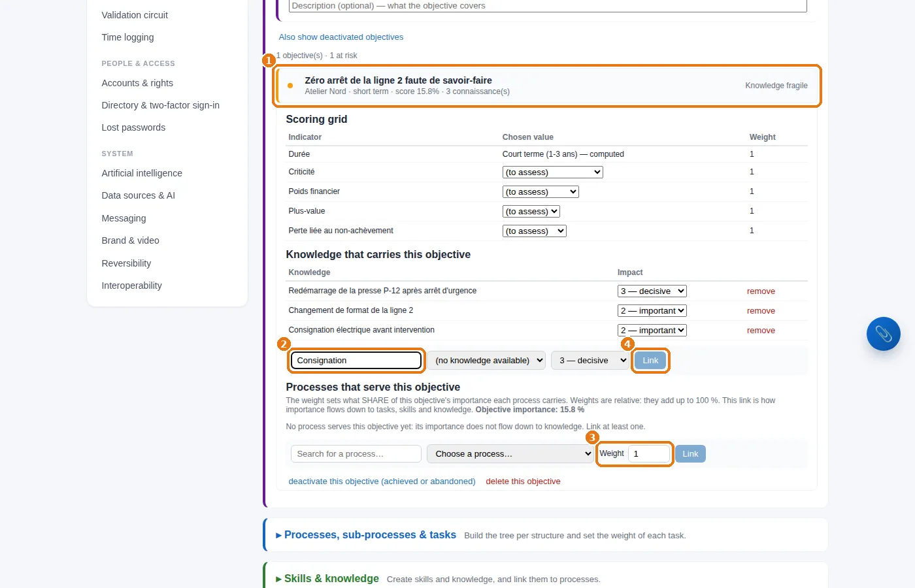Screen dimensions: 915x588
Task: Click the process Weight input
Action: (649, 454)
